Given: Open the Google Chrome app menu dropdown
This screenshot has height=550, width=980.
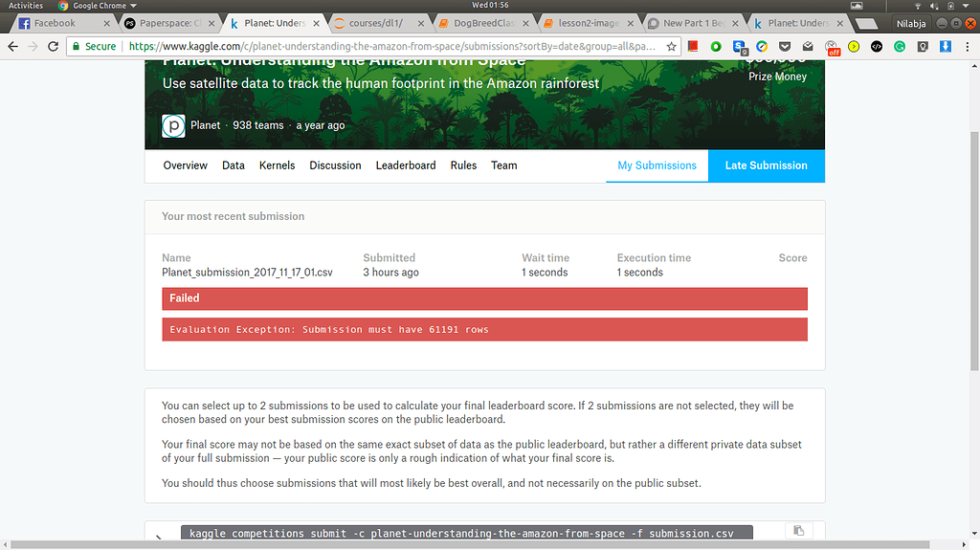Looking at the screenshot, I should (96, 6).
